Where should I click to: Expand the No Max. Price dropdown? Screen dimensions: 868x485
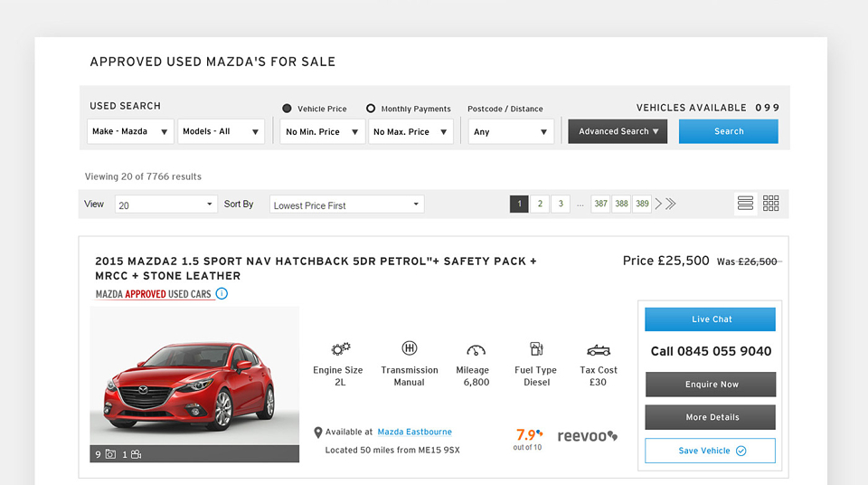point(410,132)
